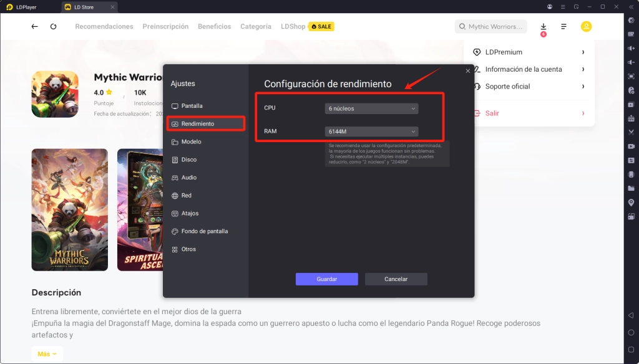Open LDShop SALE link

pyautogui.click(x=307, y=26)
